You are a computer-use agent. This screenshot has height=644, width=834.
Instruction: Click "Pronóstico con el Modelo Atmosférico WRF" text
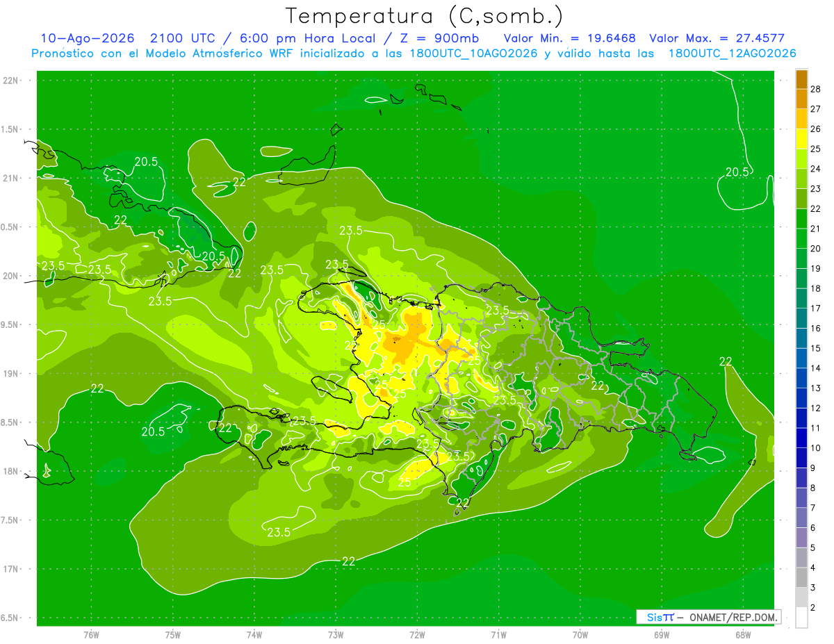coord(163,53)
